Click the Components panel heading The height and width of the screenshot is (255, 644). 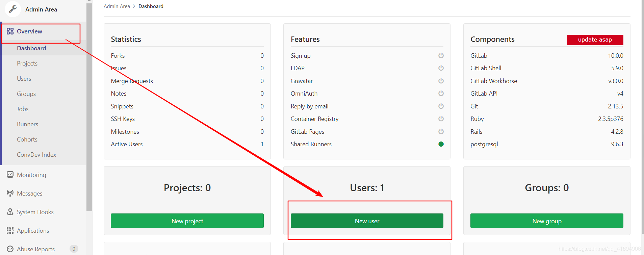click(492, 39)
